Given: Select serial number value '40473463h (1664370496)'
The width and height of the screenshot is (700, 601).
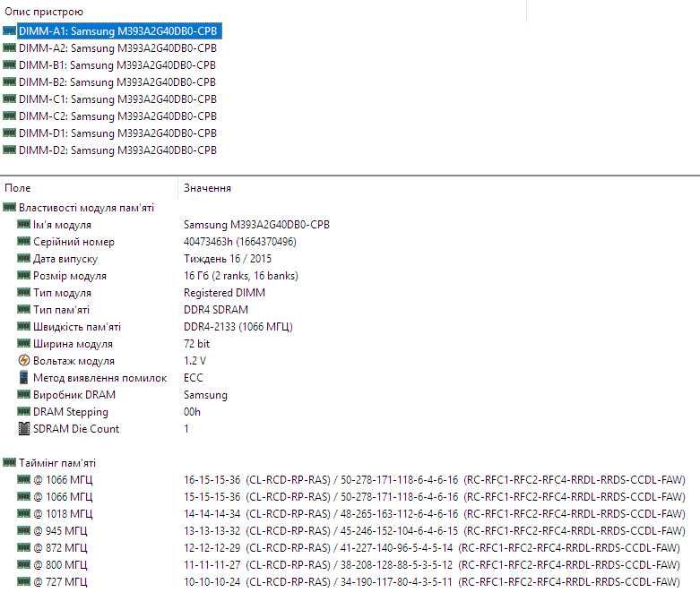Looking at the screenshot, I should click(239, 241).
